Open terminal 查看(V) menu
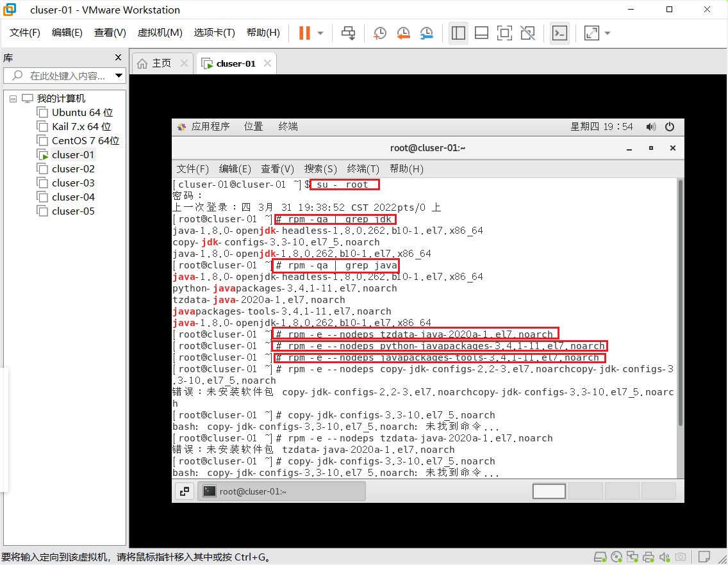The image size is (728, 565). (277, 168)
